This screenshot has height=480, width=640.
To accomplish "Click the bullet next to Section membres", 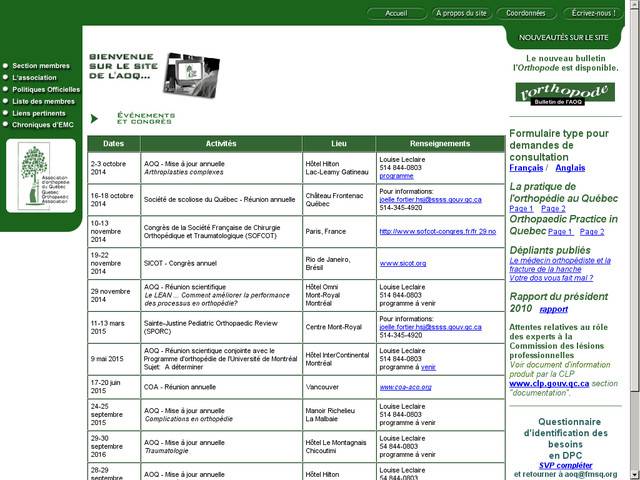I will pos(5,66).
